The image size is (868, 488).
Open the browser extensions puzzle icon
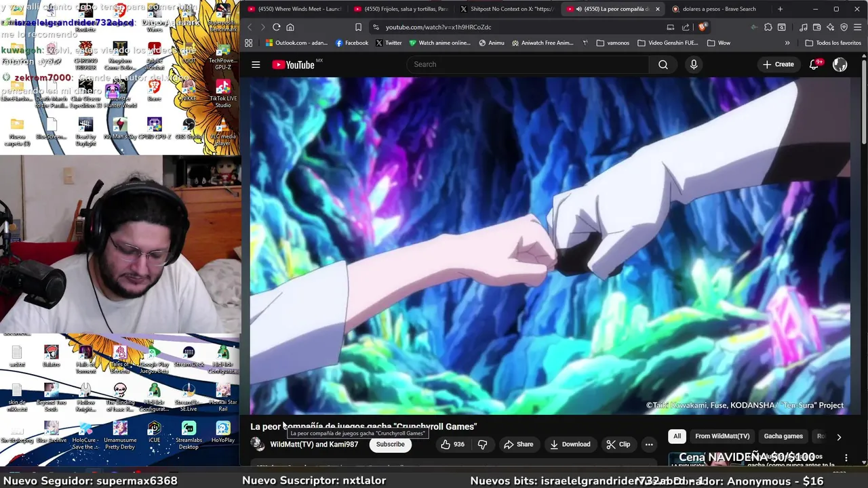[768, 27]
